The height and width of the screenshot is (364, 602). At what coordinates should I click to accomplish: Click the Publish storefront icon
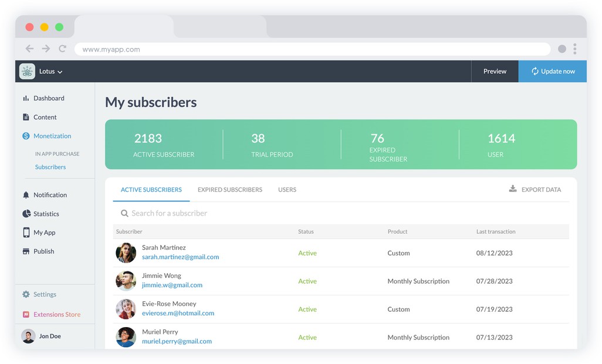click(26, 251)
